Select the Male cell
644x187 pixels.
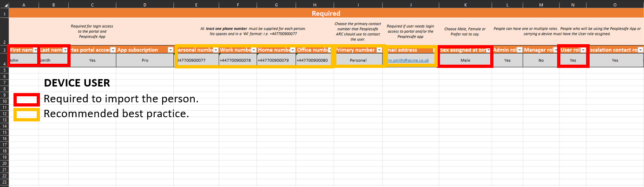pos(466,60)
